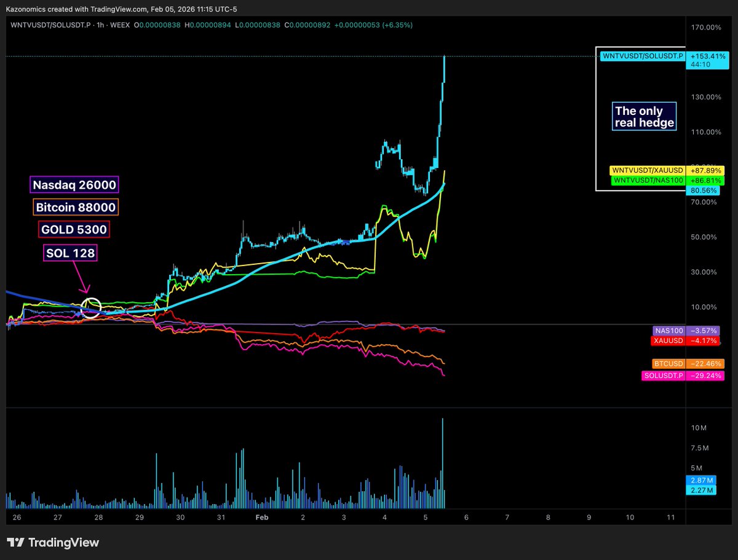
Task: Click the 80.56% moving average tag
Action: [x=703, y=191]
